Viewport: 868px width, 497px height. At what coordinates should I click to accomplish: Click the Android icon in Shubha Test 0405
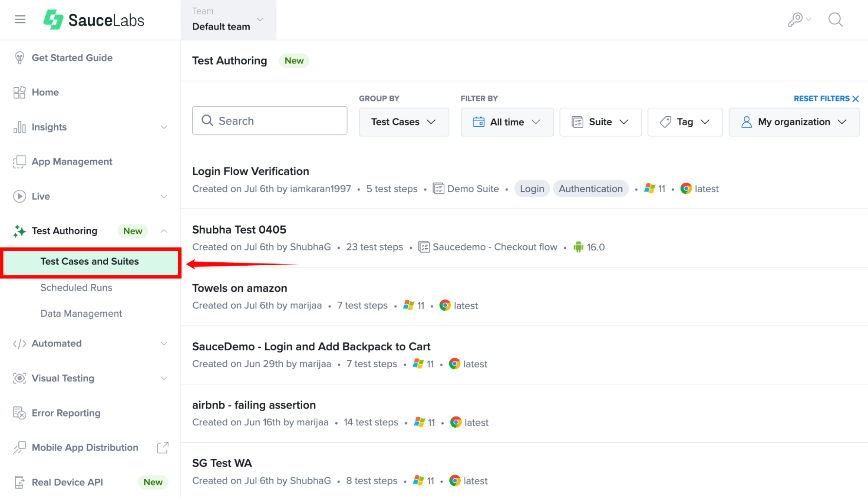pyautogui.click(x=578, y=247)
